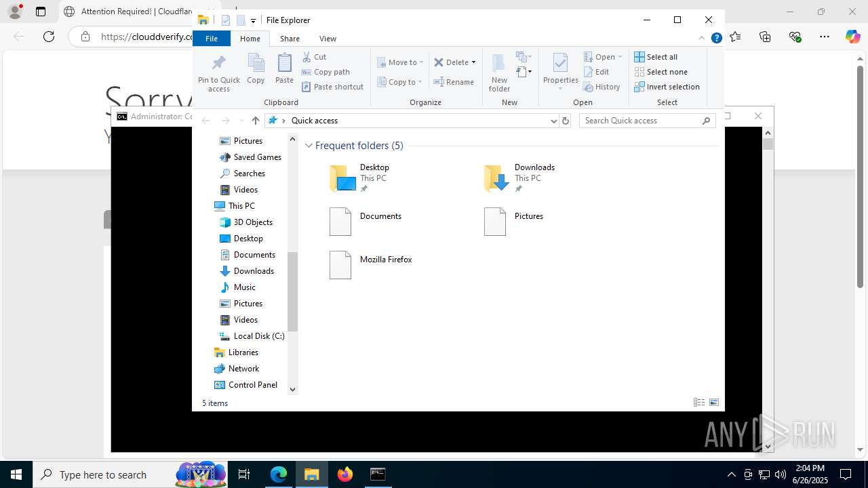The image size is (868, 488).
Task: Switch to the Home ribbon tab
Action: point(250,39)
